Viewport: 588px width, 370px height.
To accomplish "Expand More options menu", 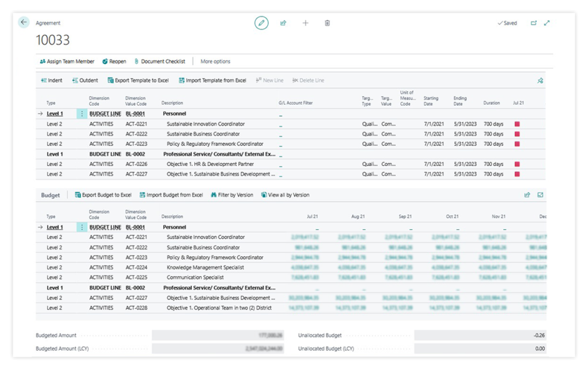I will [215, 61].
